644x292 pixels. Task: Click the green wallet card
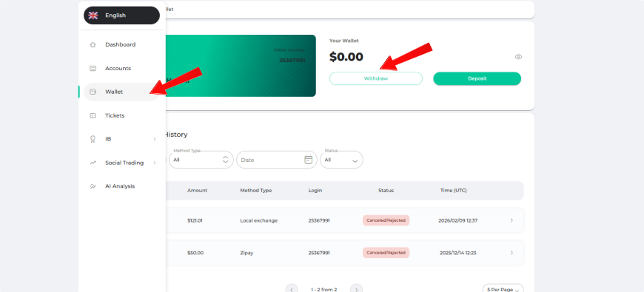click(x=241, y=66)
